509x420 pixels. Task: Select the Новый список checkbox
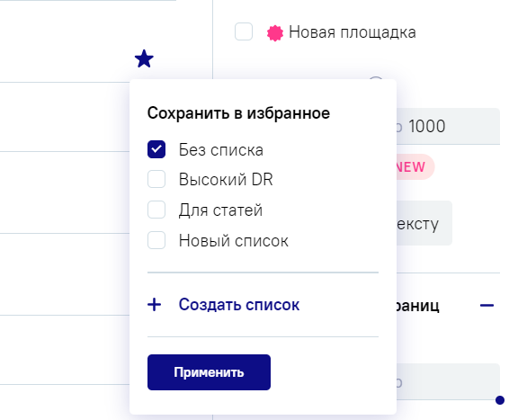[156, 240]
